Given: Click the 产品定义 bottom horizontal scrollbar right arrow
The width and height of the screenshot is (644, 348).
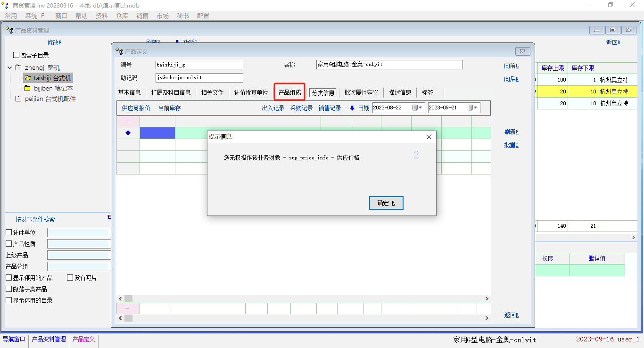Looking at the screenshot, I should click(x=487, y=318).
